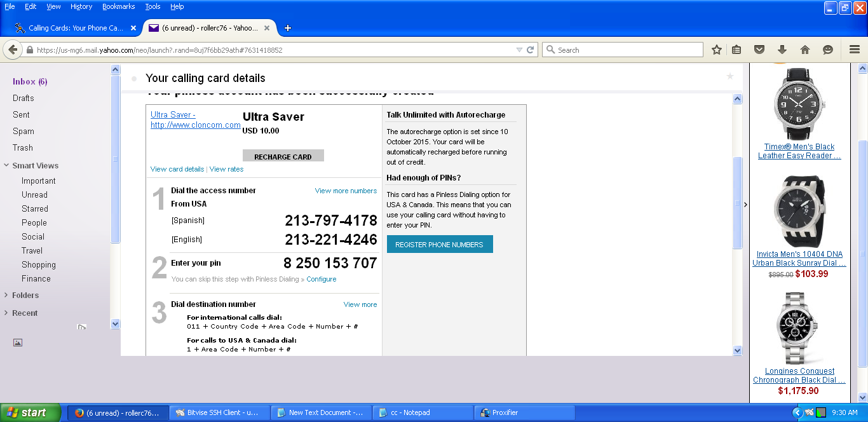
Task: Select Shopping smart view
Action: 39,264
